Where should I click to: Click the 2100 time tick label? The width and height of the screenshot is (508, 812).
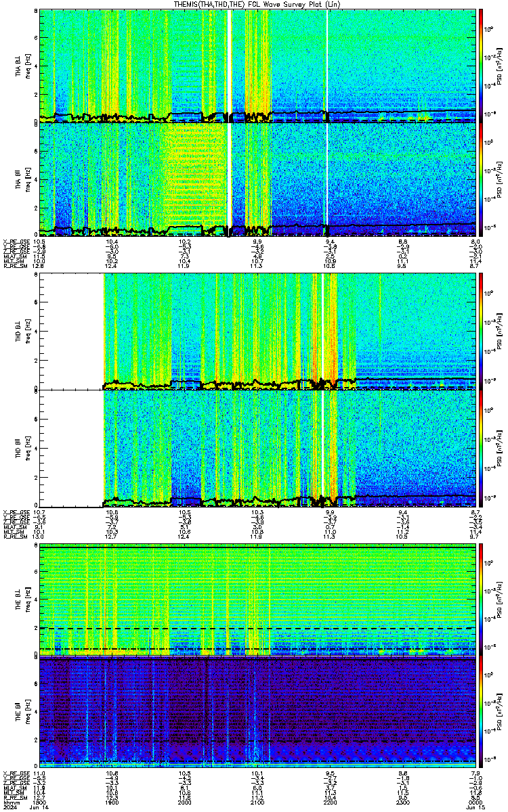coord(257,802)
